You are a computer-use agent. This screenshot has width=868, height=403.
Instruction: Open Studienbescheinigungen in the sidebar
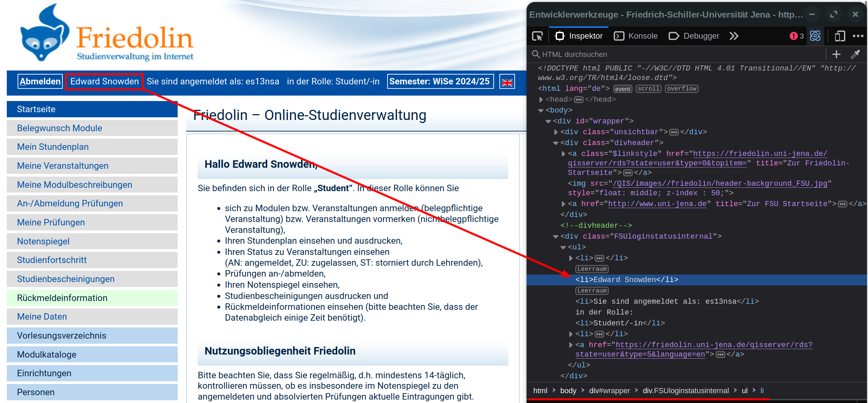click(x=92, y=279)
